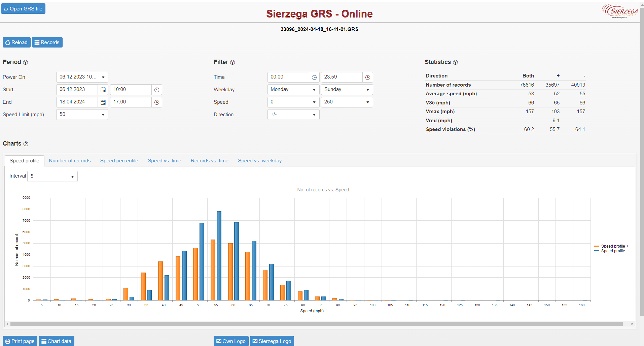Image resolution: width=644 pixels, height=346 pixels.
Task: Open the Start date calendar picker icon
Action: point(103,90)
